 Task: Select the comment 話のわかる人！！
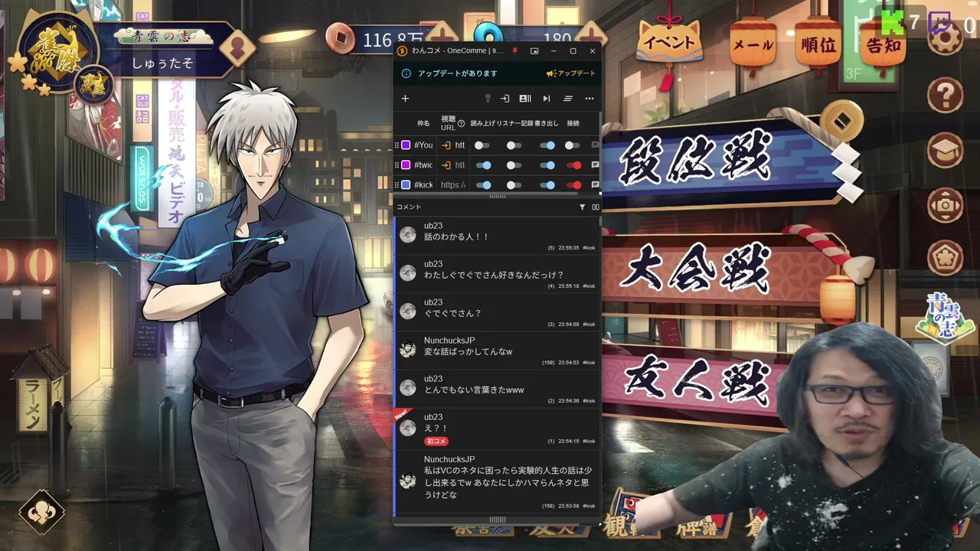[496, 236]
